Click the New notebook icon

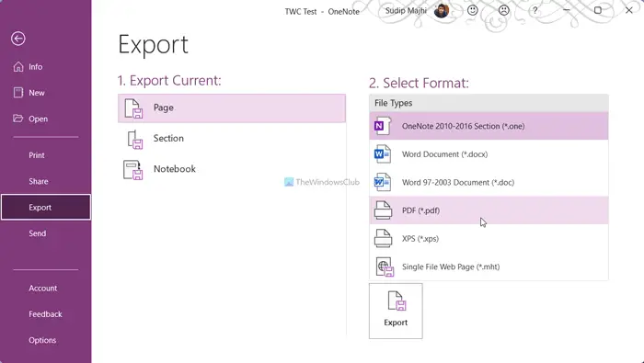(x=18, y=93)
